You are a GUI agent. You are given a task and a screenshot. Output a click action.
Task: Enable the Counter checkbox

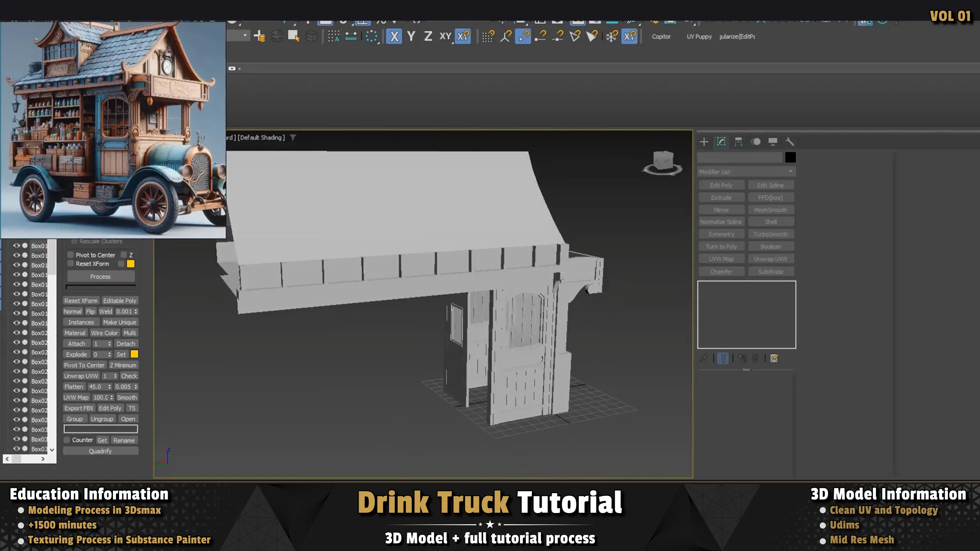[x=67, y=440]
